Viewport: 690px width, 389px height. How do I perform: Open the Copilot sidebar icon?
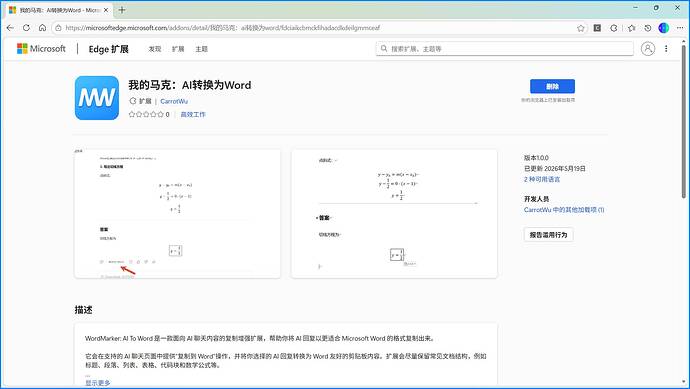(x=664, y=28)
